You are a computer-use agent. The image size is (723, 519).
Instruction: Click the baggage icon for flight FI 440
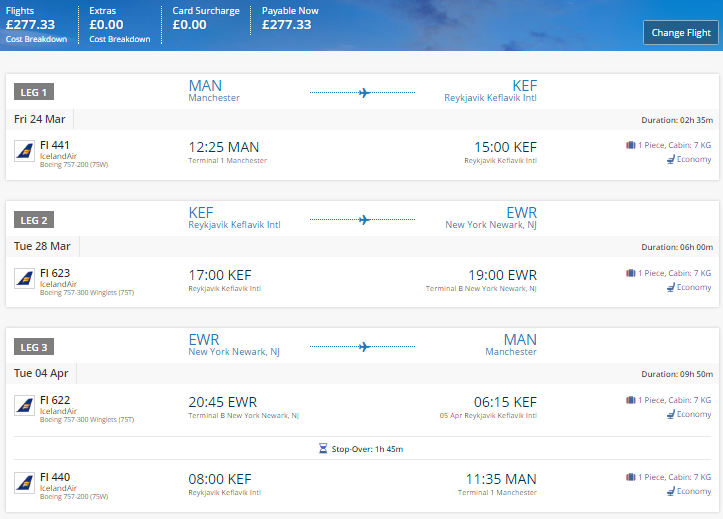(x=630, y=477)
